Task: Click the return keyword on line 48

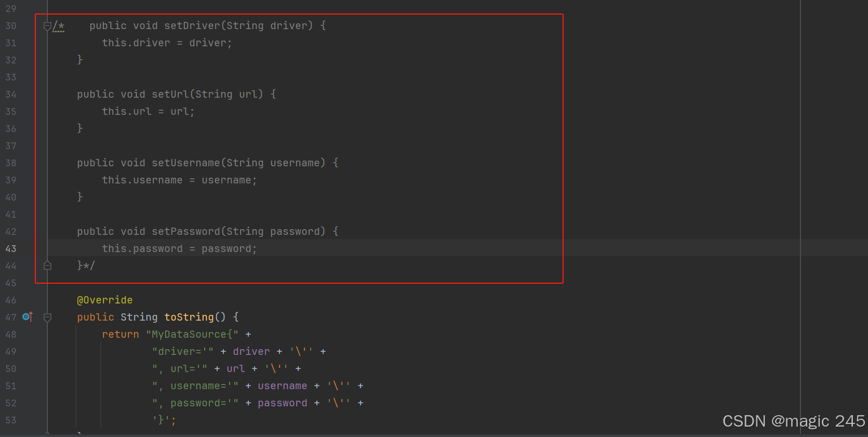Action: [121, 334]
